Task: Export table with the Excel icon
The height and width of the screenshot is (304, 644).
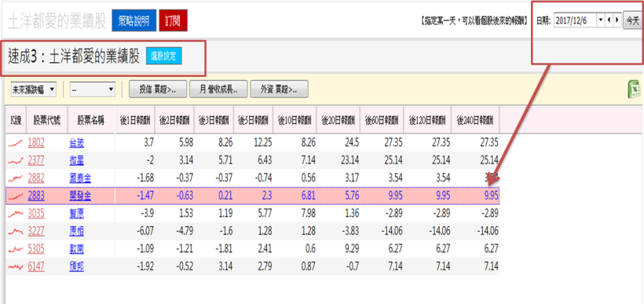Action: coord(635,89)
